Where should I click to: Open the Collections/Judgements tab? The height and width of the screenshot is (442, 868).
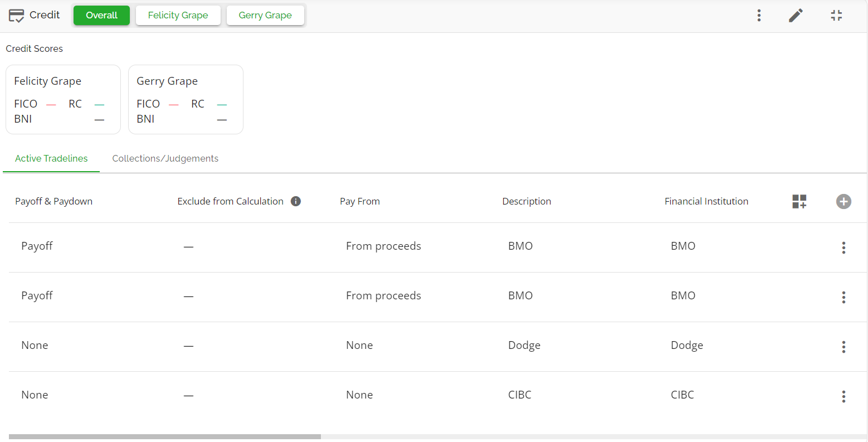point(165,158)
